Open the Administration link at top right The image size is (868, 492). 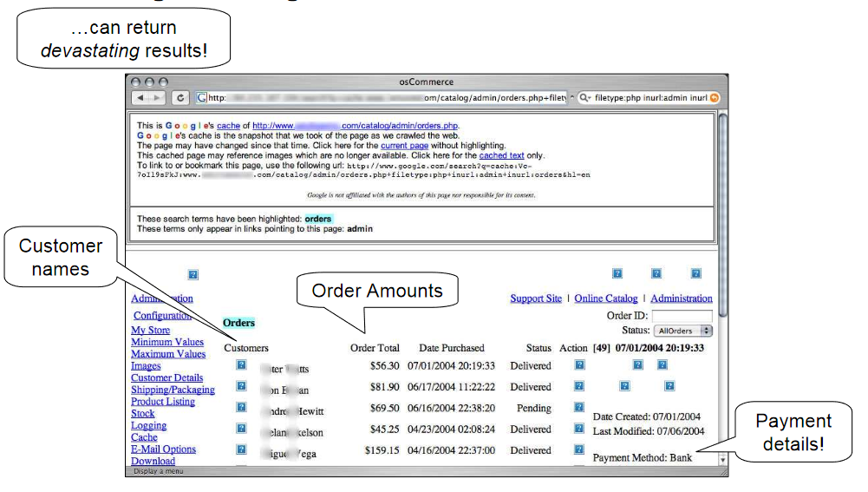tap(682, 298)
